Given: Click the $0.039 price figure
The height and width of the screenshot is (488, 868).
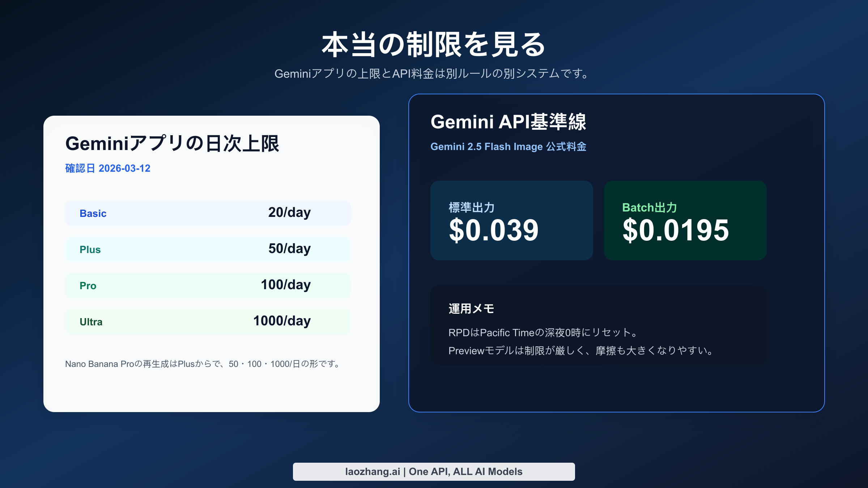Looking at the screenshot, I should [493, 230].
